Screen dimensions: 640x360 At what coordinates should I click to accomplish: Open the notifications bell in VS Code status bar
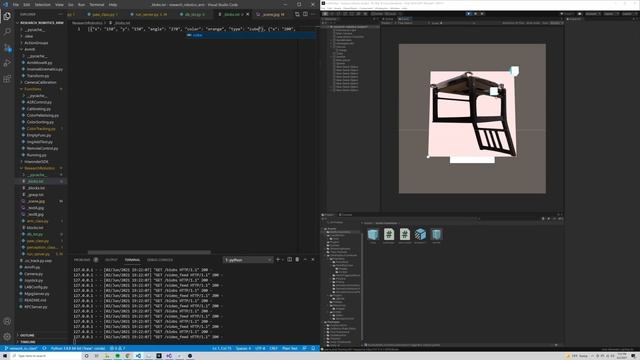[313, 349]
